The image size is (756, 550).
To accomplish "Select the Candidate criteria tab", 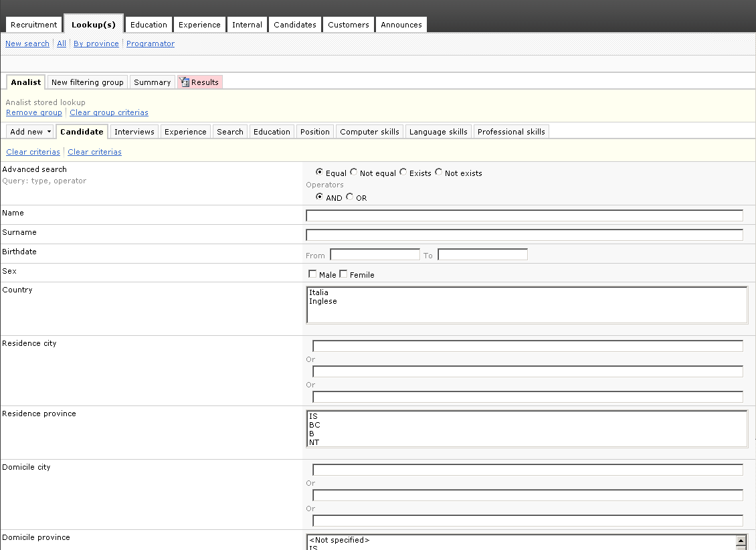I will click(82, 132).
